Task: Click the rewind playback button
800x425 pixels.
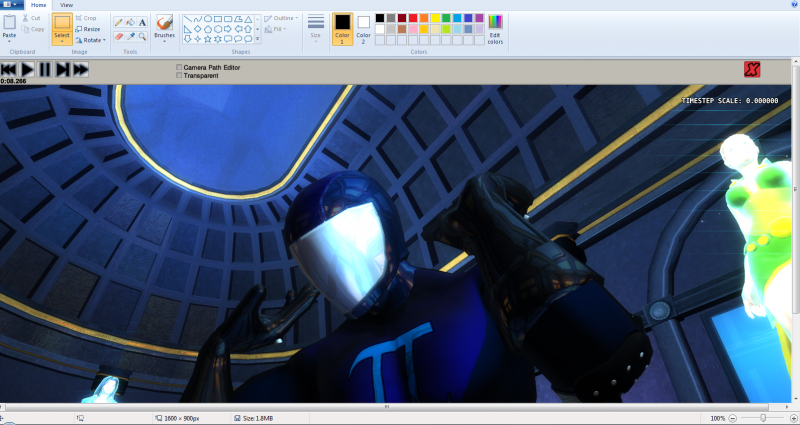Action: coord(9,69)
